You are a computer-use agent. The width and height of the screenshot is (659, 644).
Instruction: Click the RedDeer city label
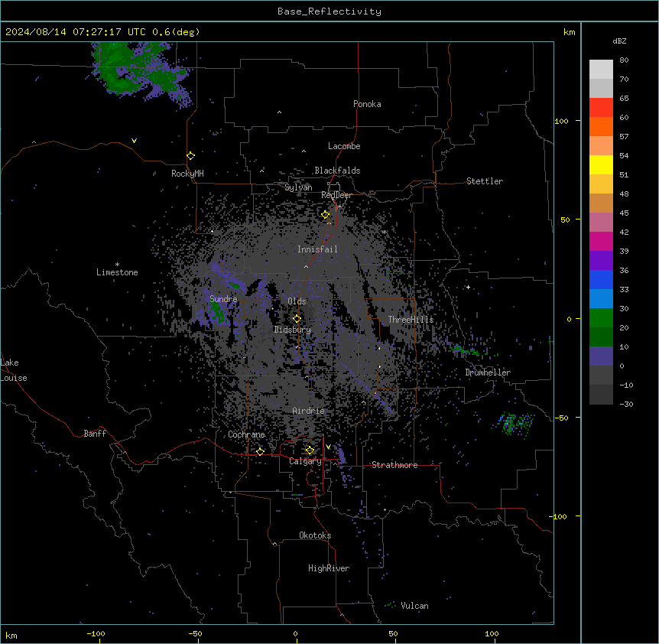(336, 195)
